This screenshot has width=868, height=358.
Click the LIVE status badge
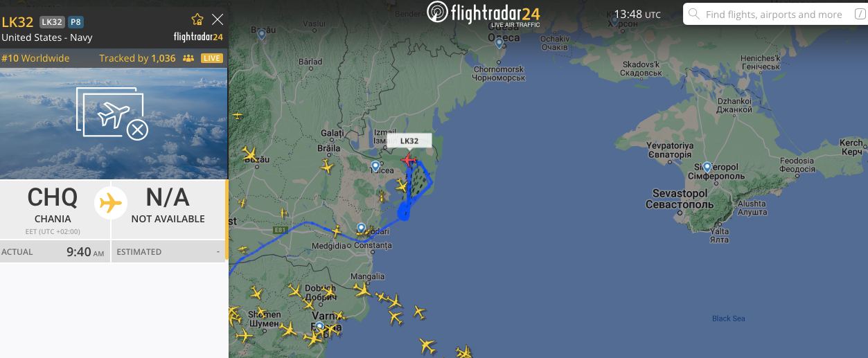pos(212,58)
